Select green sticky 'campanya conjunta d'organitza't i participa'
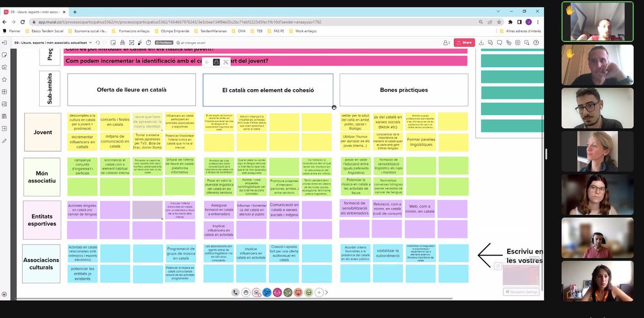Viewport: 644px width, 318px height. 82,166
